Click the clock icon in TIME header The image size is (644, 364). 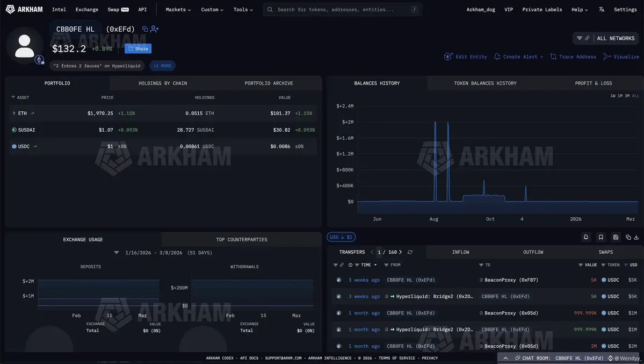[350, 265]
